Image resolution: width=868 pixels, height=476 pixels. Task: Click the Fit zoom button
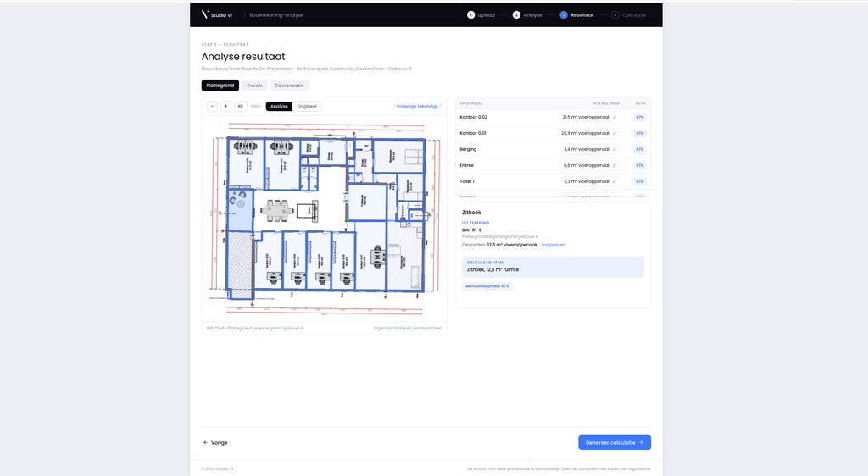240,106
